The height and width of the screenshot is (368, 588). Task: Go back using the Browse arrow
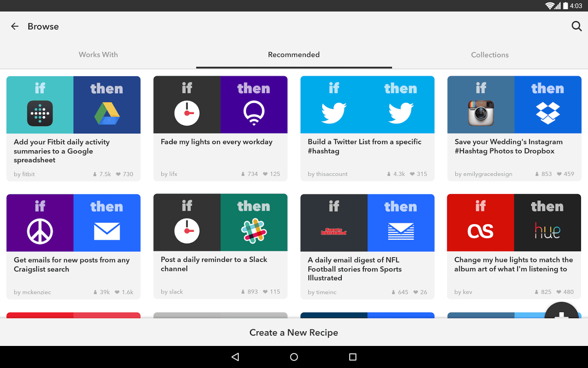point(15,27)
